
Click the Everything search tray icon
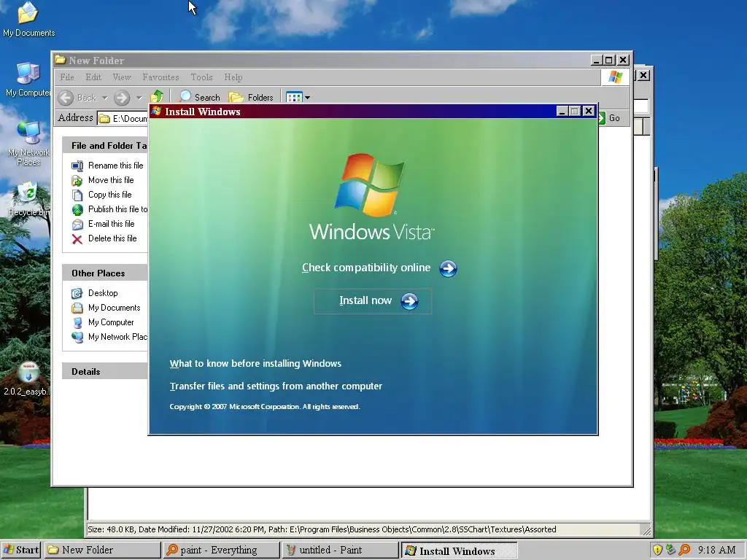tap(684, 550)
